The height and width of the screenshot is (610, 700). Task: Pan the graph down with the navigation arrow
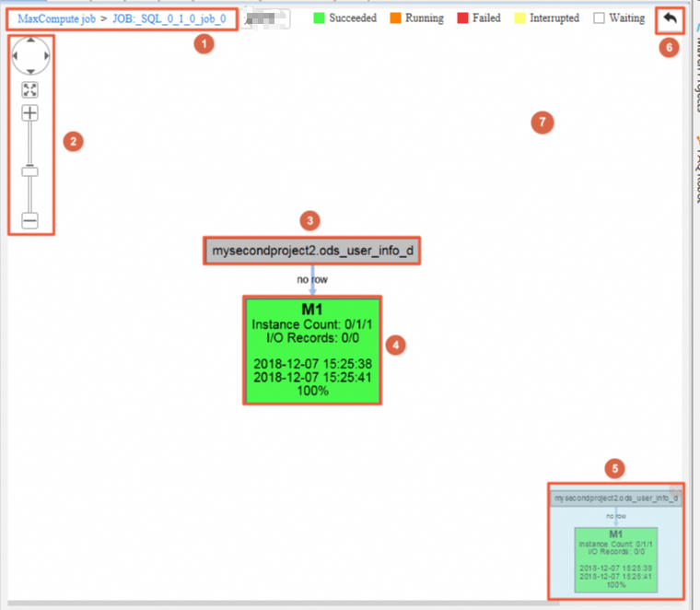point(30,72)
